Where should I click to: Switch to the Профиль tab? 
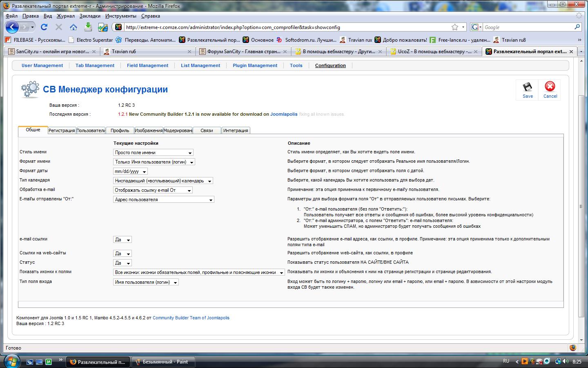120,130
